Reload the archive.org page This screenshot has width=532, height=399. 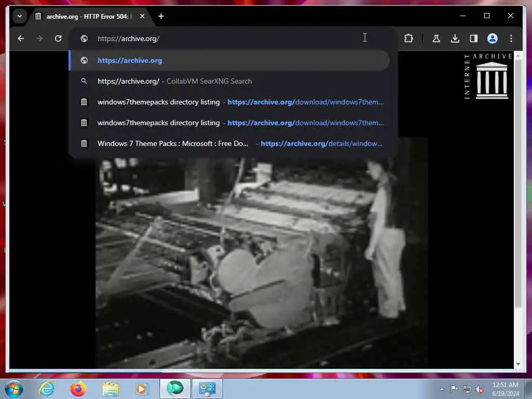pyautogui.click(x=58, y=38)
